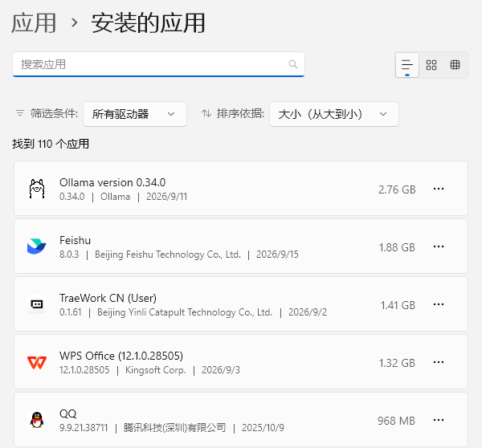Click the 1.41 GB size value
Viewport: 482px width, 448px height.
point(398,305)
